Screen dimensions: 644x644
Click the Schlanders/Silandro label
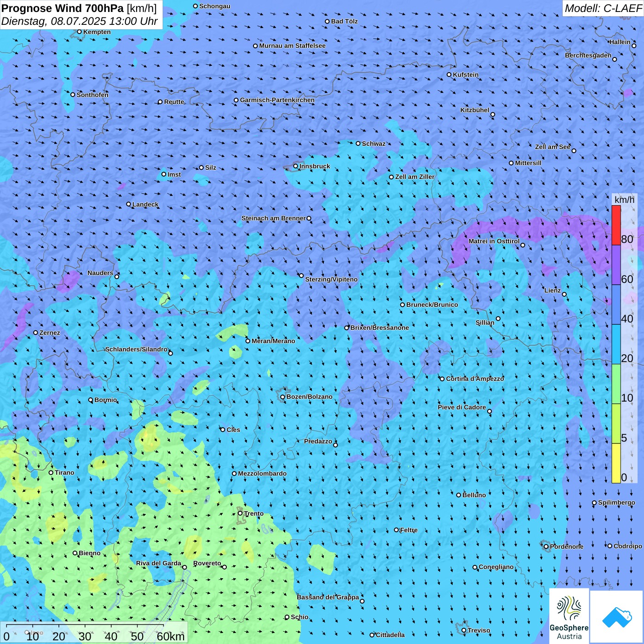tap(136, 349)
